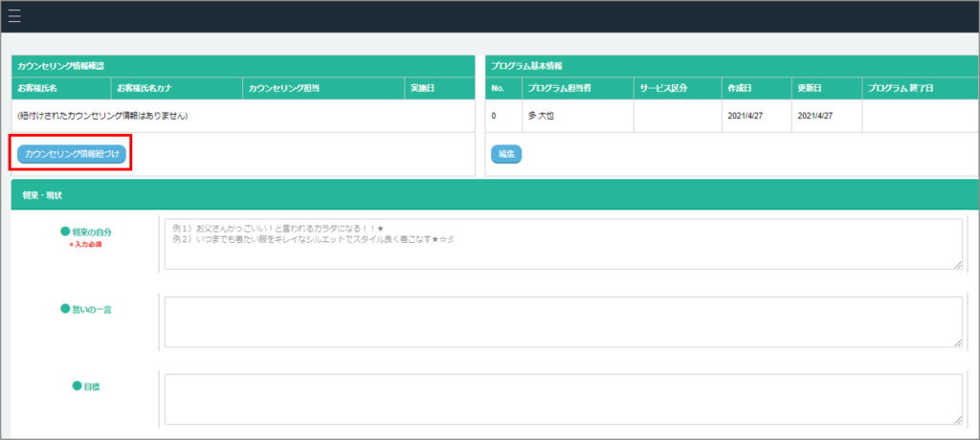Click the green circle beside 目標 label
Image resolution: width=980 pixels, height=440 pixels.
tap(78, 385)
